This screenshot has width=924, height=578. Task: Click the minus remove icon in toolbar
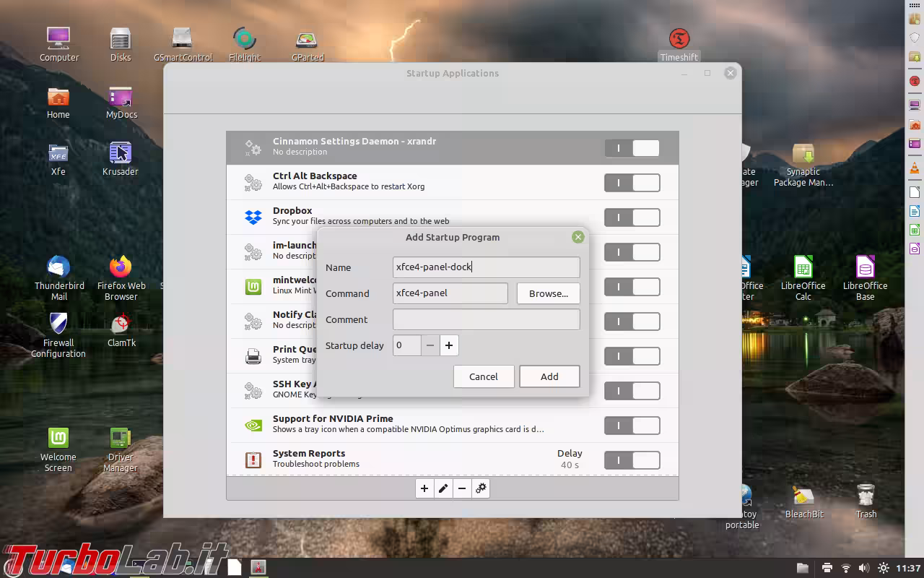coord(462,488)
